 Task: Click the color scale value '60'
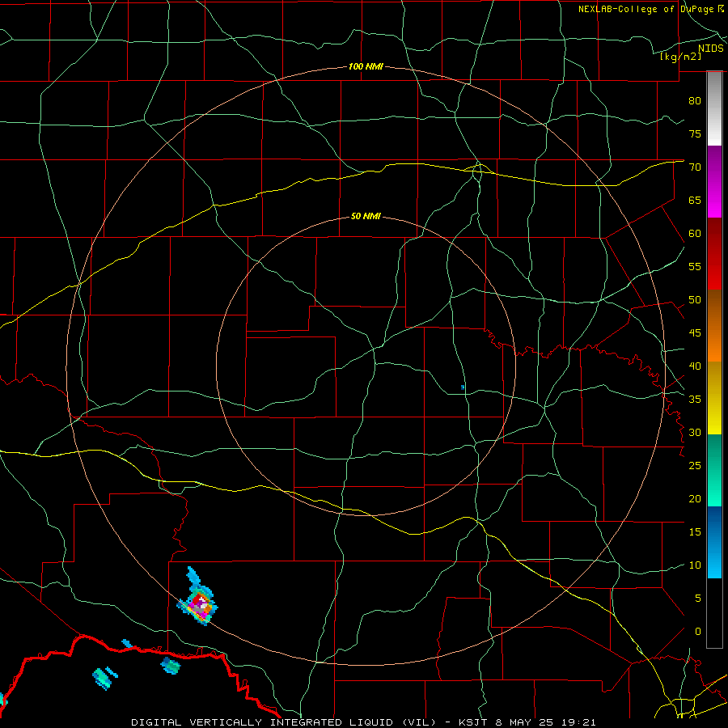pyautogui.click(x=695, y=234)
